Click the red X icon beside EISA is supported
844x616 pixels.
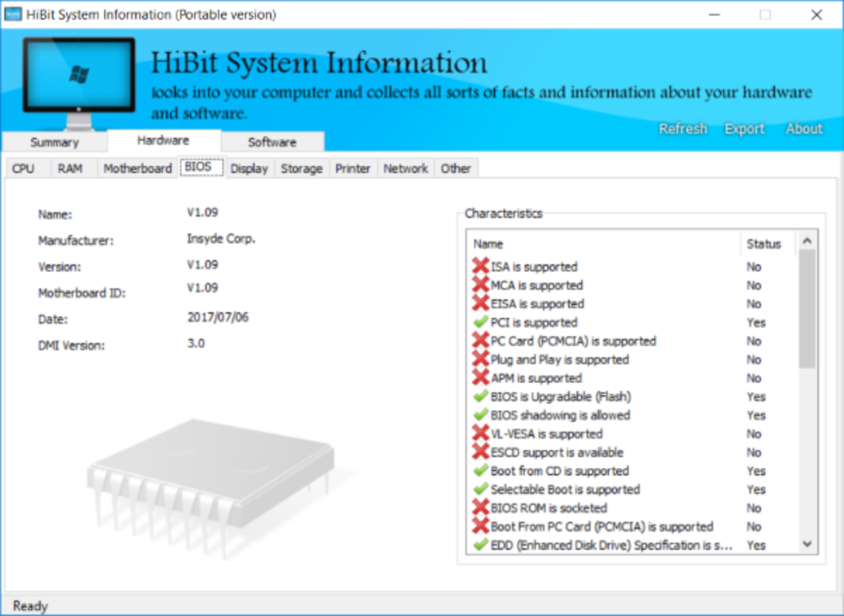click(480, 304)
